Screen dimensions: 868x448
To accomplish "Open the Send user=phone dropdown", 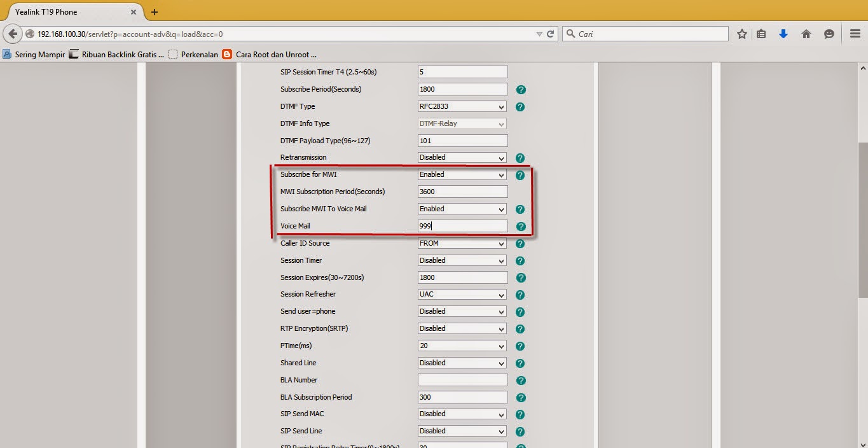I will point(462,312).
